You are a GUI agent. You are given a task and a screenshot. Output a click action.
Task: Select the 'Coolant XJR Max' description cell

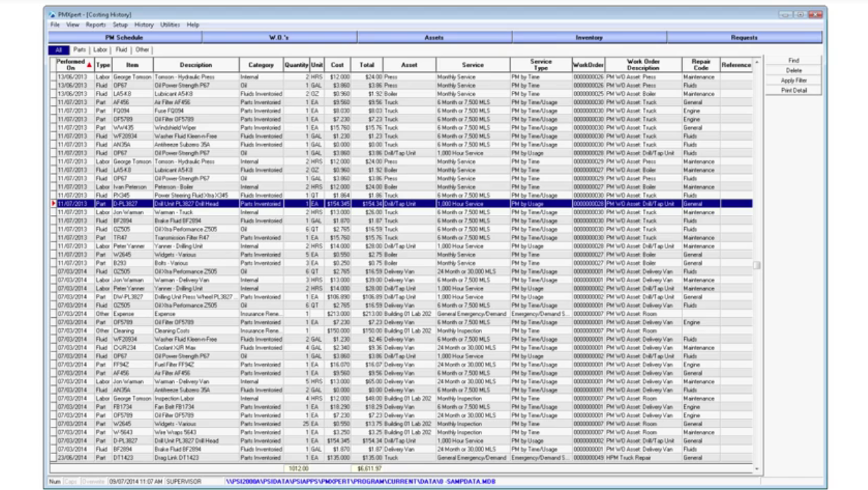[196, 347]
